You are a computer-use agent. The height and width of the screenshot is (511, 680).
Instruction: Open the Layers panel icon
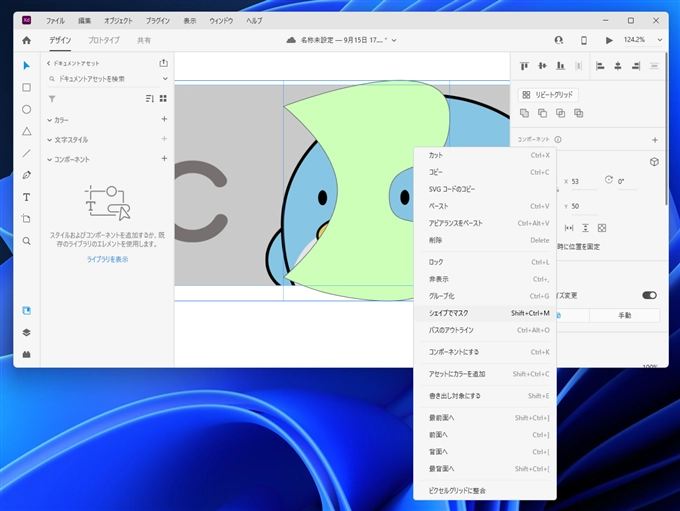pos(26,332)
